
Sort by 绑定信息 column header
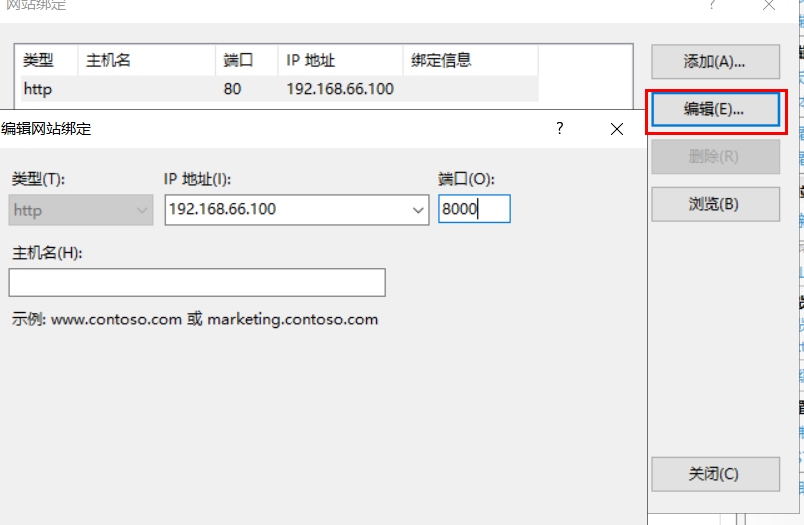click(471, 60)
